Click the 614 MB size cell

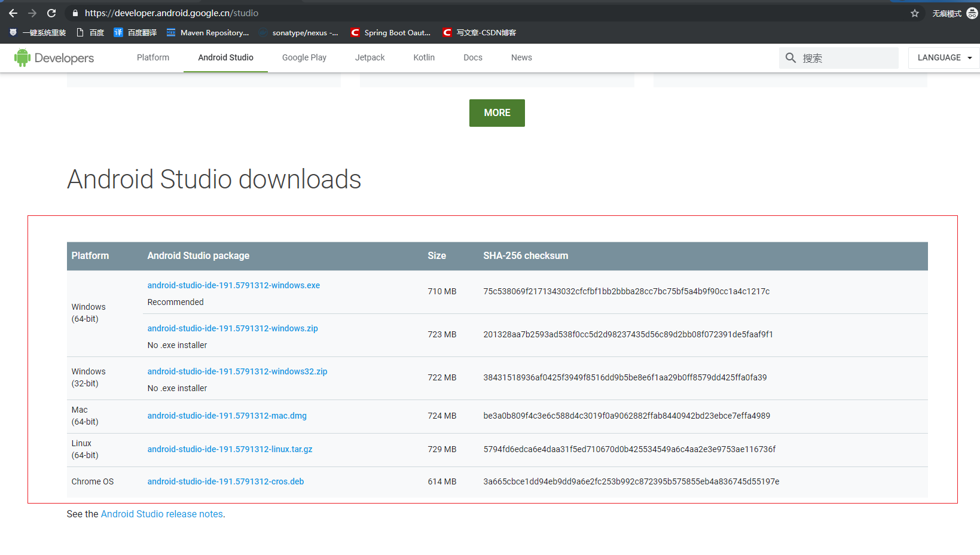tap(442, 481)
